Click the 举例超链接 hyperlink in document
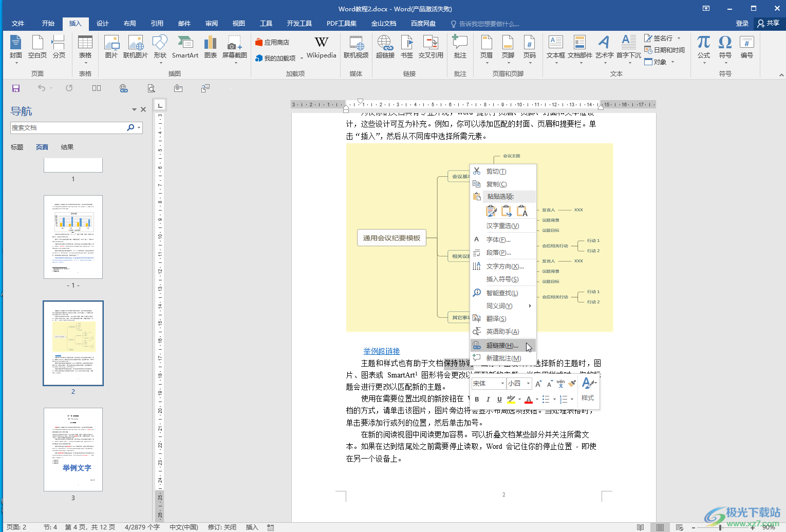The width and height of the screenshot is (786, 532). 382,351
